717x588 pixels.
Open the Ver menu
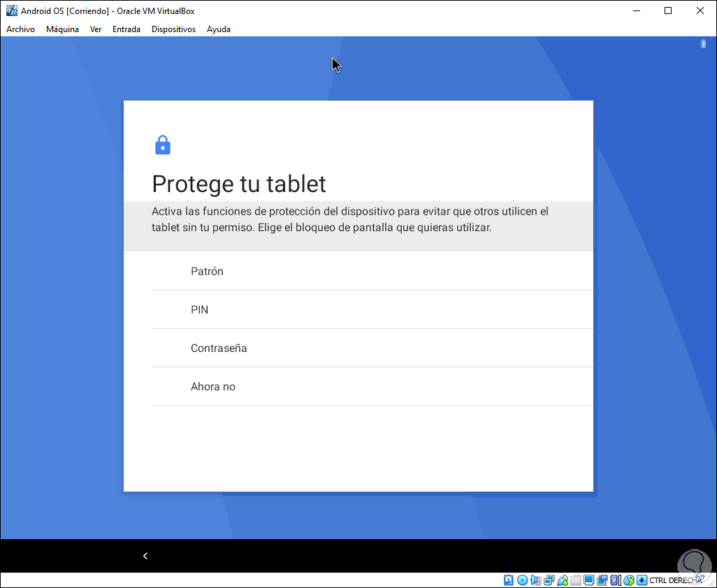(96, 29)
